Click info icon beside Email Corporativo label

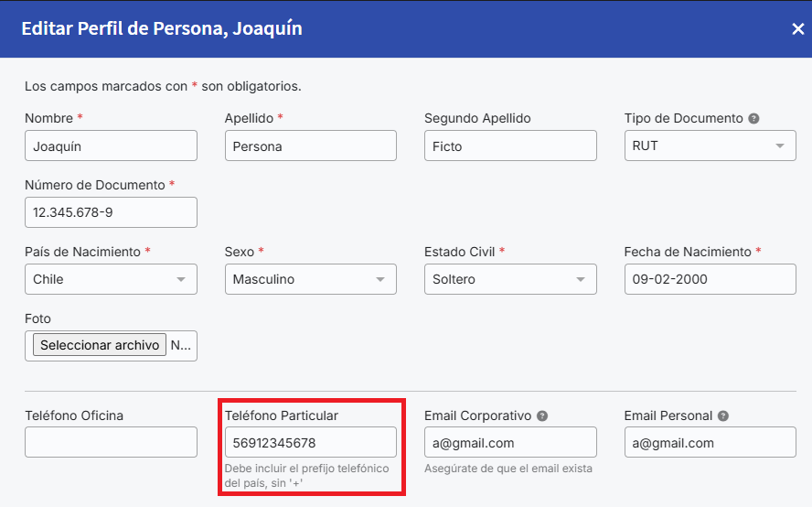coord(542,416)
